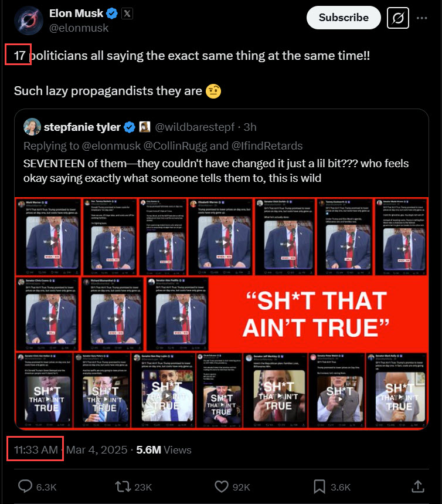Image resolution: width=442 pixels, height=504 pixels.
Task: Like the post with the heart icon
Action: [222, 486]
